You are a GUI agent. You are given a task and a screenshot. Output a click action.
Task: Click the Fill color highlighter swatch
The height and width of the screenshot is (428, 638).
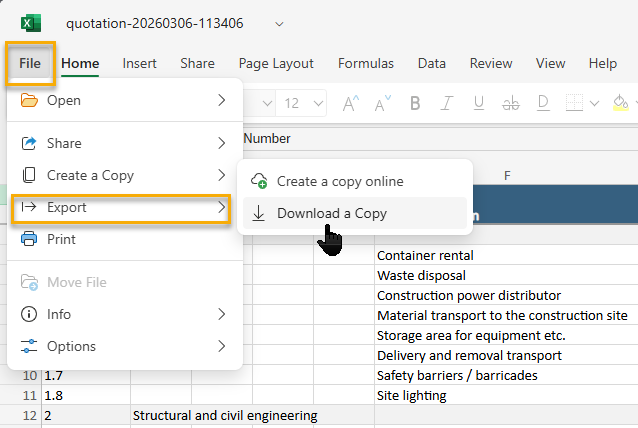tap(620, 103)
